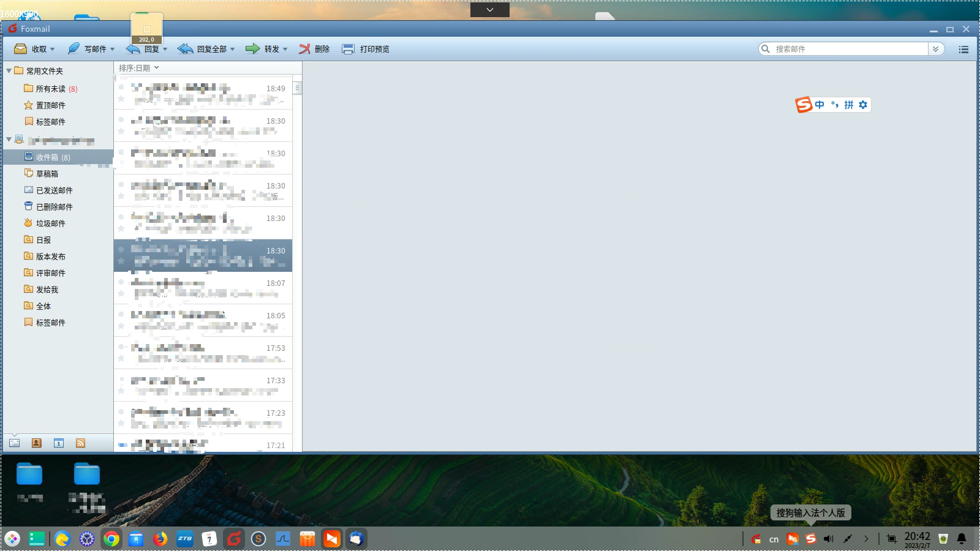Switch to the contacts view icon
This screenshot has width=980, height=551.
(37, 443)
